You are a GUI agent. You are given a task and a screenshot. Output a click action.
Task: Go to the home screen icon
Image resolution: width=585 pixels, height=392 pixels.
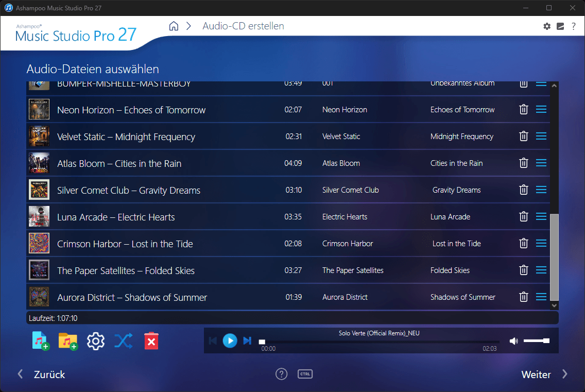click(x=174, y=26)
